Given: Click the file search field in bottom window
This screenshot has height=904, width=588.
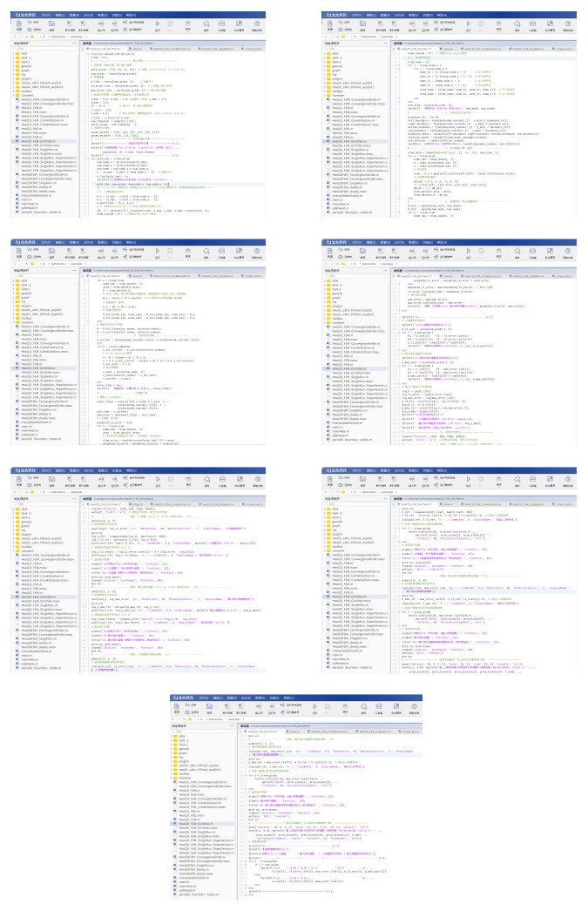Looking at the screenshot, I should tap(202, 731).
